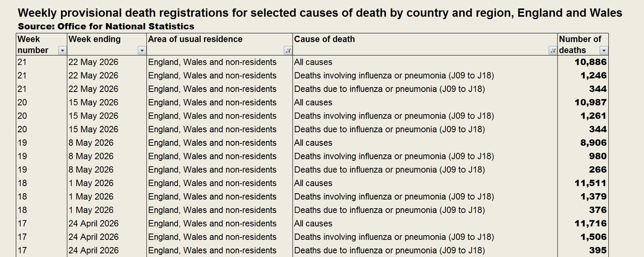The width and height of the screenshot is (644, 257).
Task: Open the Week ending filter dropdown
Action: (x=142, y=51)
